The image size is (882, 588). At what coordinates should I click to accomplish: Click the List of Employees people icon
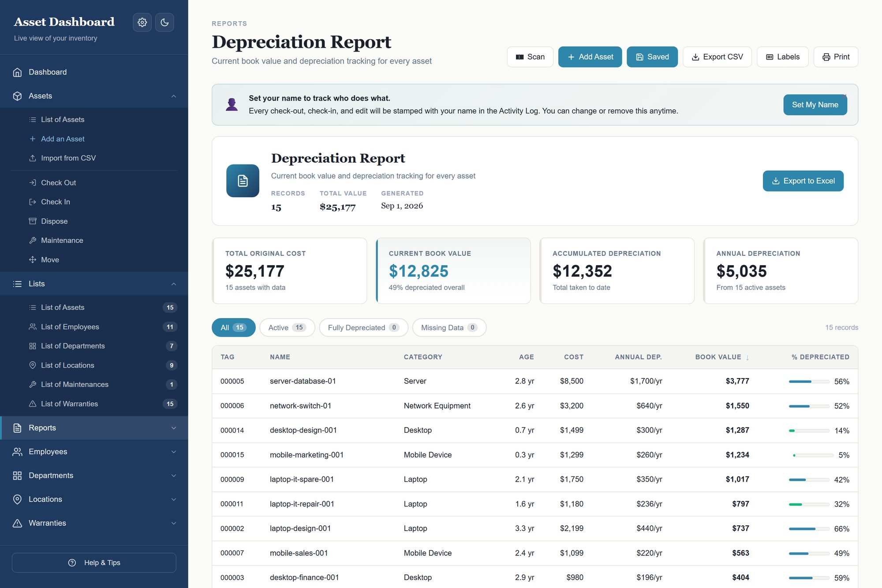(x=33, y=327)
